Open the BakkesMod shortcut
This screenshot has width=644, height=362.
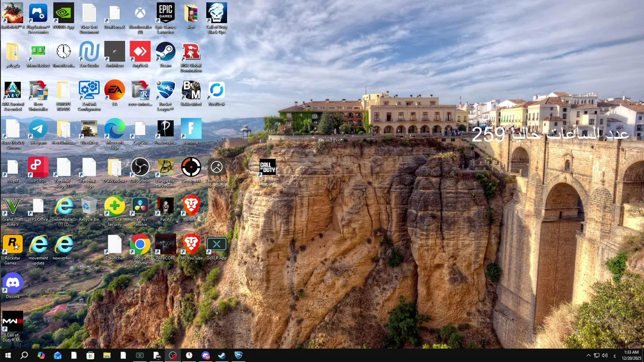191,94
